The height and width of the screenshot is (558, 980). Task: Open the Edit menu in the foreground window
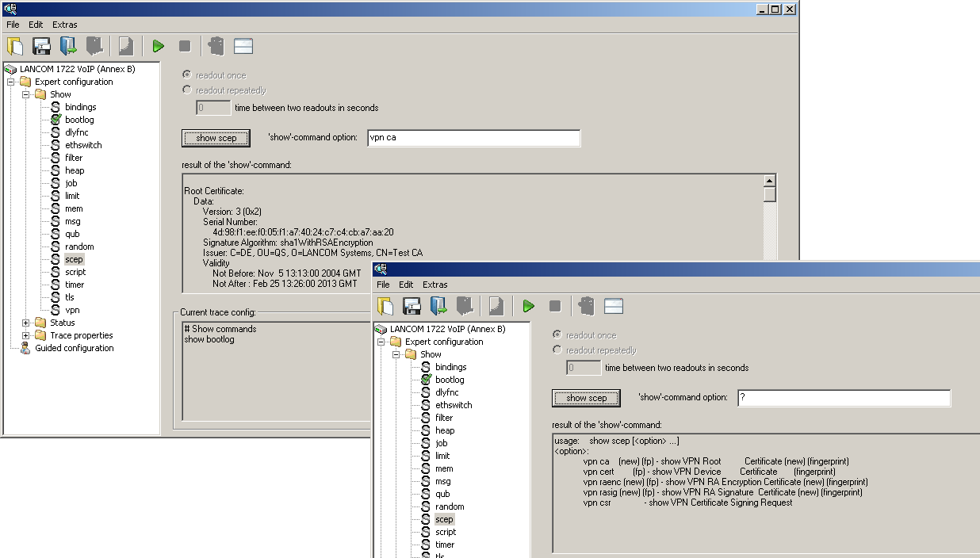[x=406, y=285]
